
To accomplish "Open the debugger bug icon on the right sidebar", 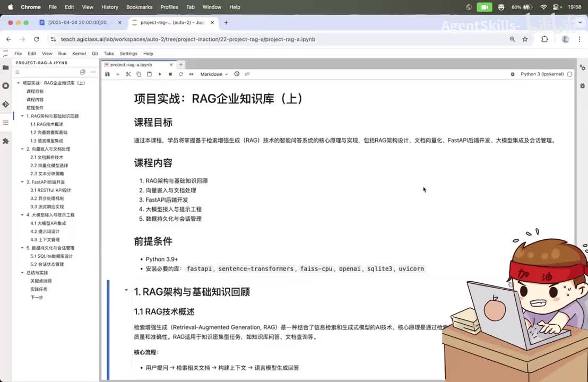I will 582,86.
